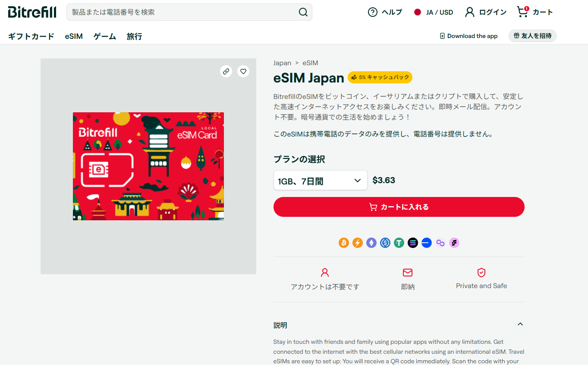Click the Tether USDT payment icon
Viewport: 588px width, 365px height.
tap(399, 243)
